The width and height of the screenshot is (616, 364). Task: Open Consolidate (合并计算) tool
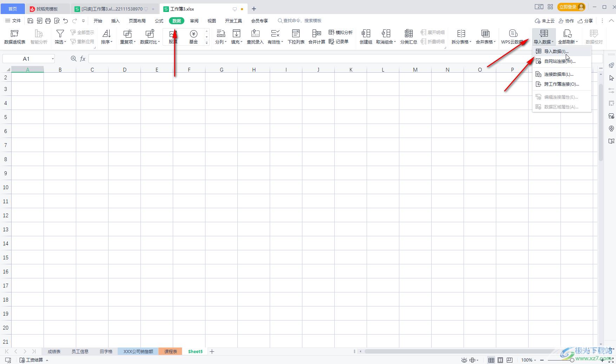pos(317,37)
